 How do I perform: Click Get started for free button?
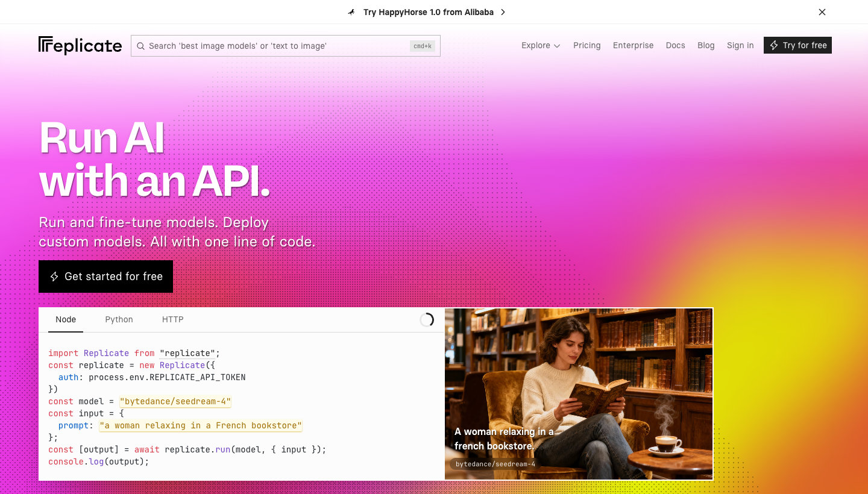tap(105, 277)
